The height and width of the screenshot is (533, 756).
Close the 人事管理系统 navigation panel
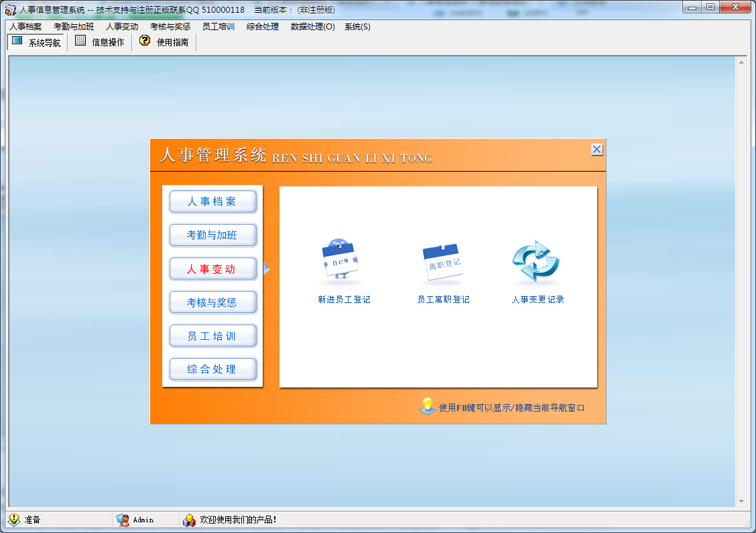point(597,150)
